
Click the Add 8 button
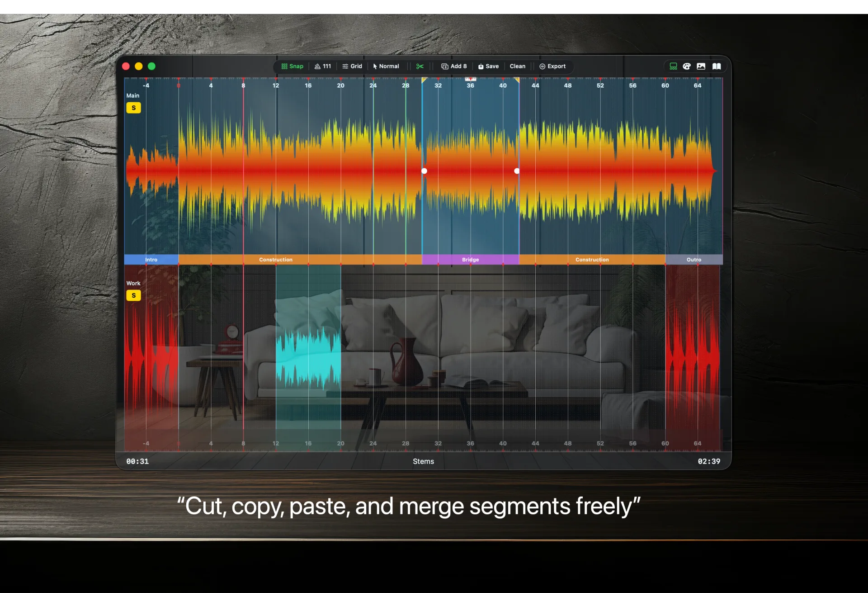[454, 66]
